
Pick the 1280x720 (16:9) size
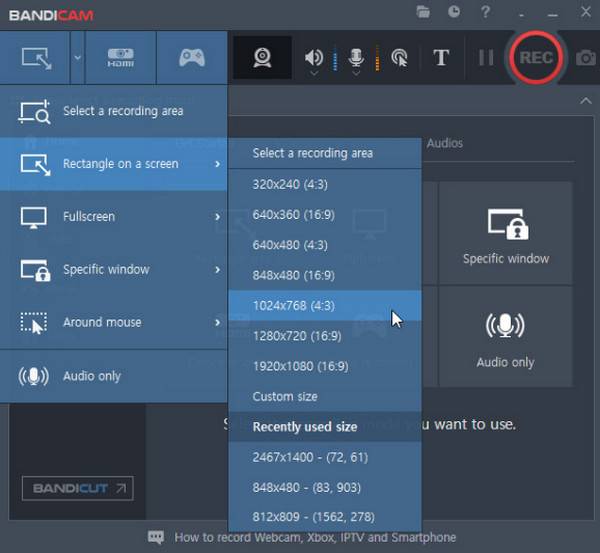coord(325,336)
